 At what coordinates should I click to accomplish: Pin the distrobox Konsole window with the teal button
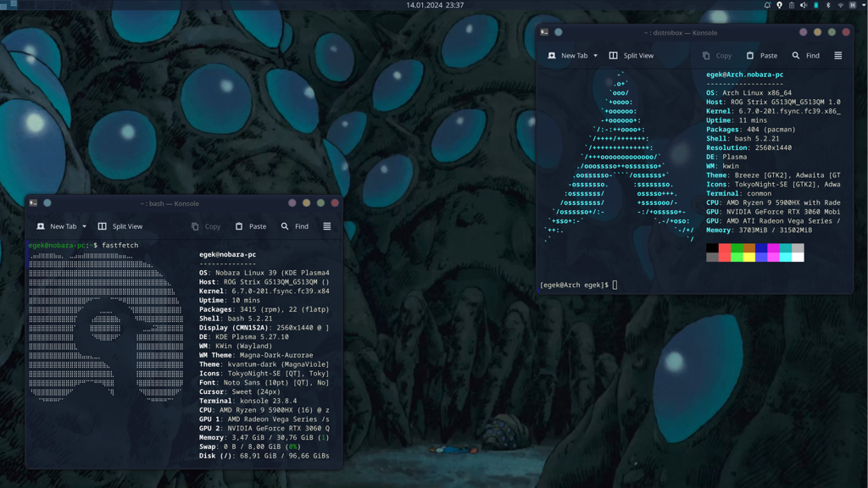[x=559, y=32]
